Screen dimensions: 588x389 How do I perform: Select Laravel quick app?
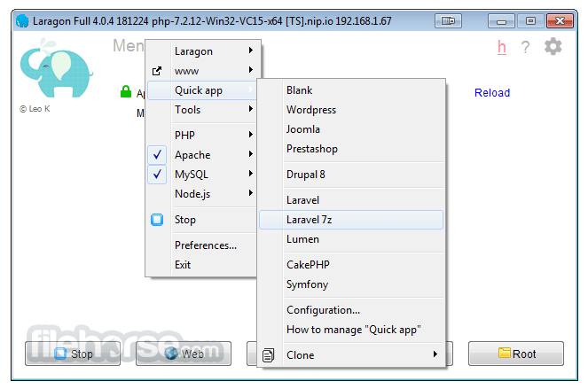pos(351,200)
